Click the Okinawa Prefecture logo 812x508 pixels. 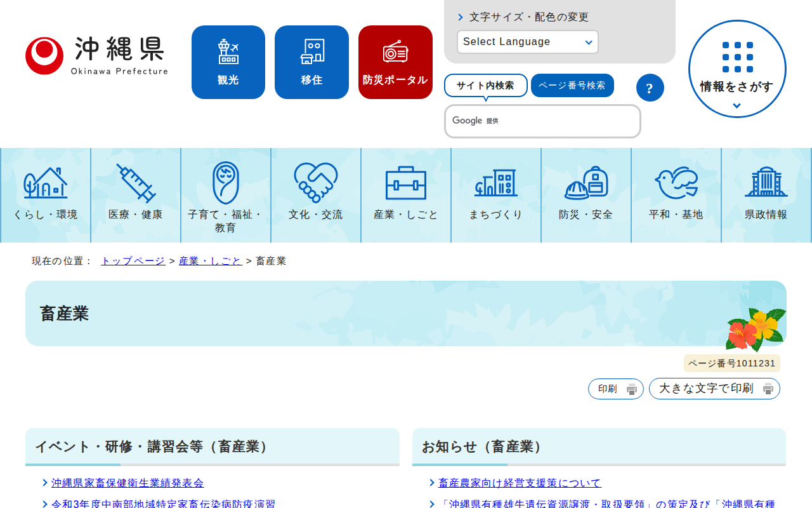tap(96, 56)
